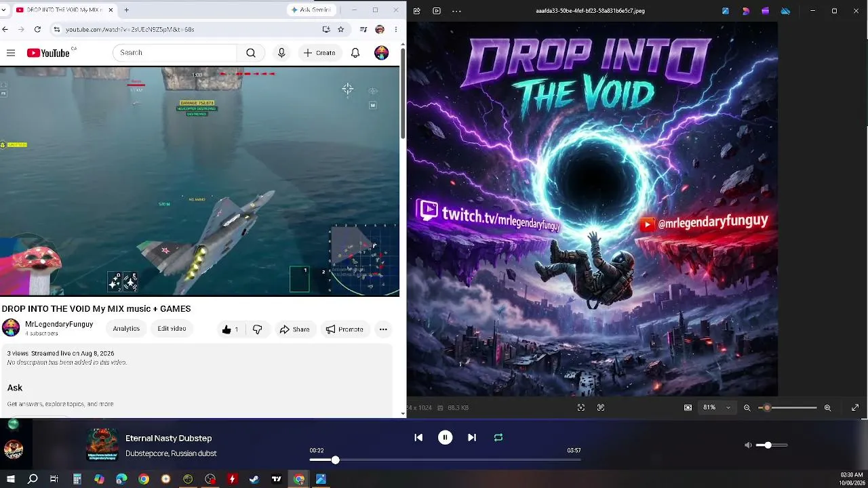Click the photo viewer zoom slider
Screen dimensions: 868x488
(787, 407)
